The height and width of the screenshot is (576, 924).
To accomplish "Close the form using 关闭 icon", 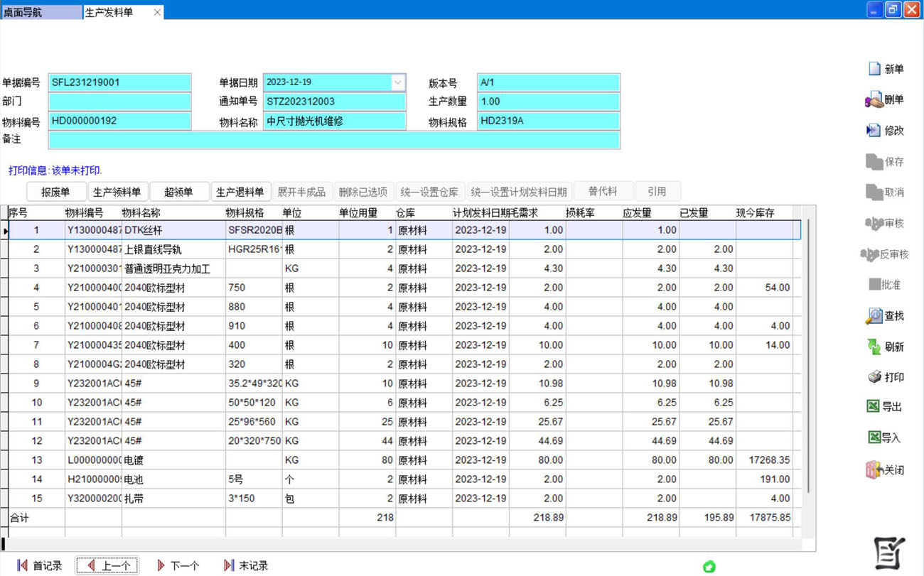I will 874,470.
